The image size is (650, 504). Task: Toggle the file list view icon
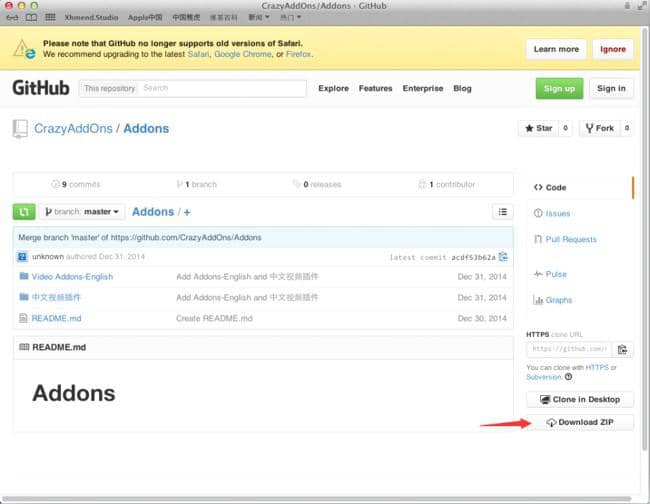tap(502, 212)
